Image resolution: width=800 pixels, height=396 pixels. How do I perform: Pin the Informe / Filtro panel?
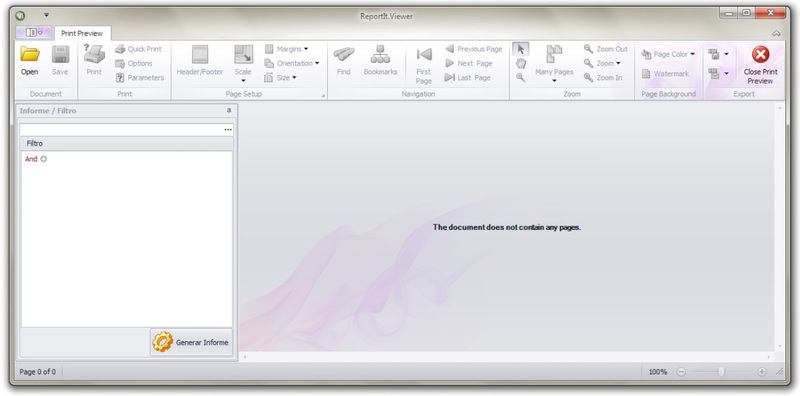coord(229,111)
